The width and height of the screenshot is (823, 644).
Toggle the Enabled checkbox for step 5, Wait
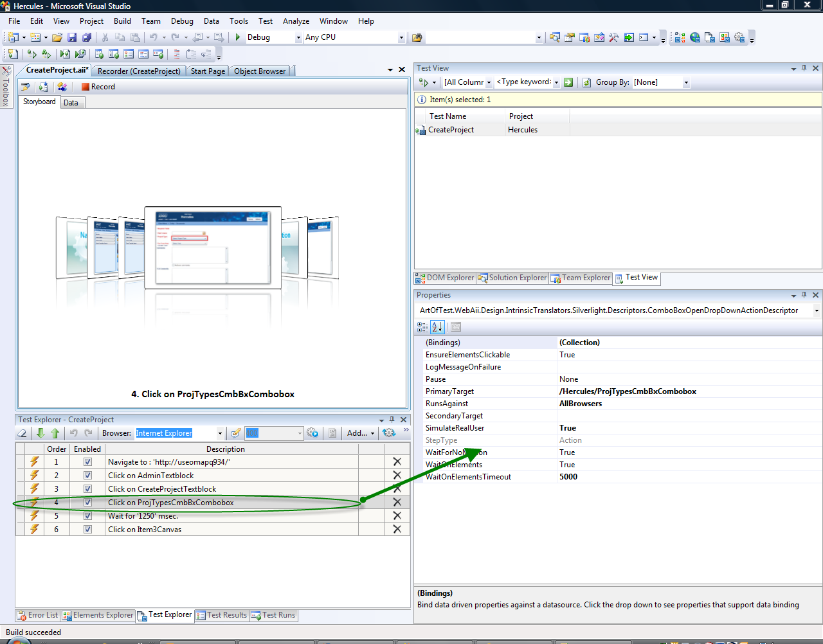click(x=87, y=516)
